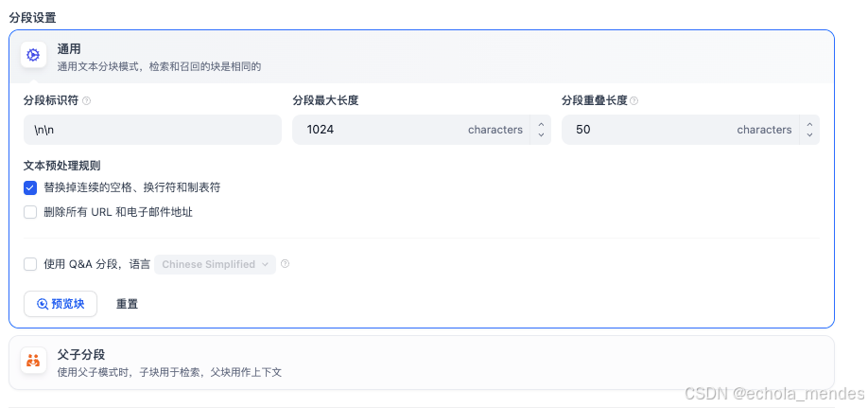Image resolution: width=868 pixels, height=408 pixels.
Task: Open help icon next to Q&A language dropdown
Action: click(286, 264)
